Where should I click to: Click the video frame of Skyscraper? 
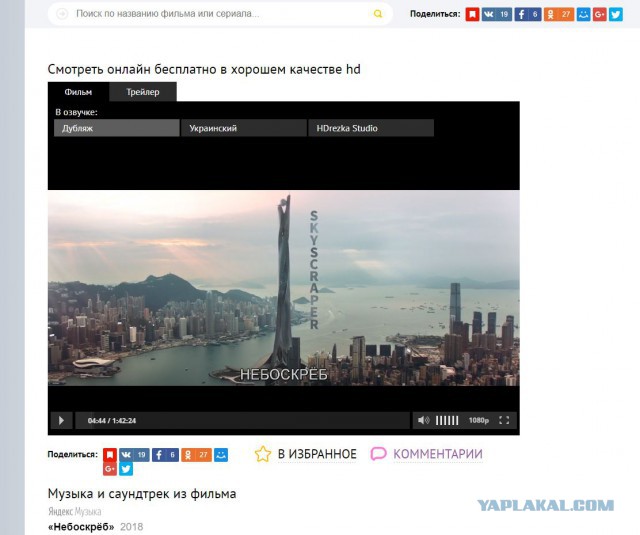pos(284,288)
